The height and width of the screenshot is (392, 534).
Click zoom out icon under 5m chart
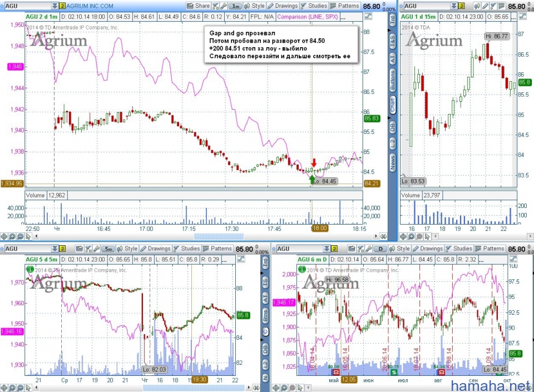[x=20, y=388]
